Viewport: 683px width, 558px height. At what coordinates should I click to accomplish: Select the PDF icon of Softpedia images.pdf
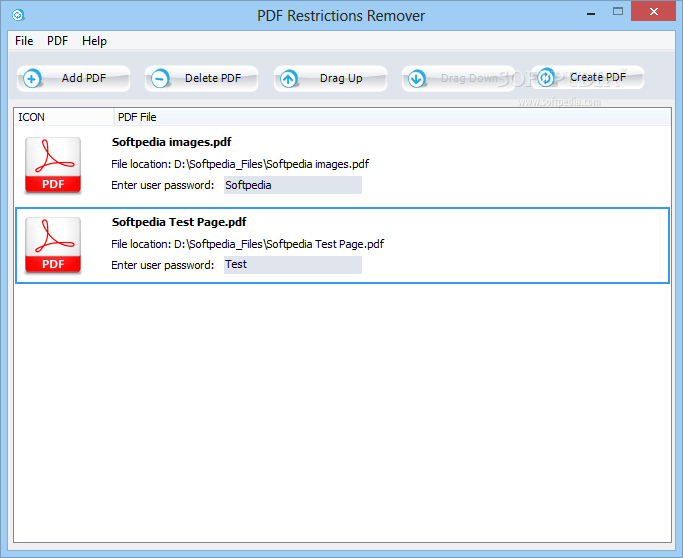53,165
